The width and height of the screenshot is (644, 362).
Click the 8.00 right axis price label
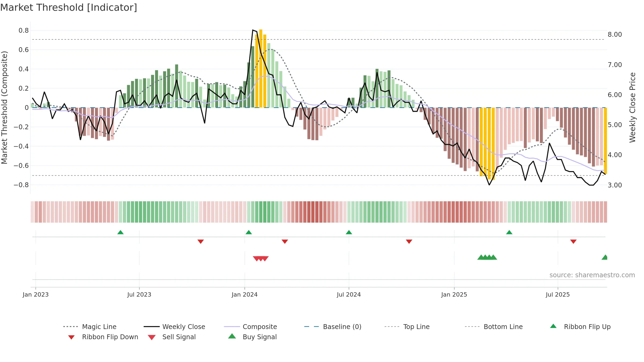tap(615, 35)
